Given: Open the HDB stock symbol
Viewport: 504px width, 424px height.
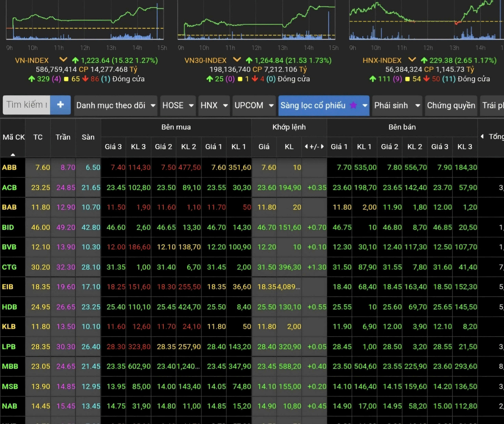Looking at the screenshot, I should tap(9, 307).
